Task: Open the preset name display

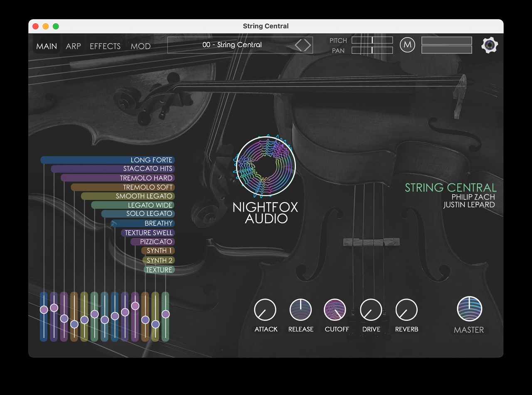Action: click(232, 45)
